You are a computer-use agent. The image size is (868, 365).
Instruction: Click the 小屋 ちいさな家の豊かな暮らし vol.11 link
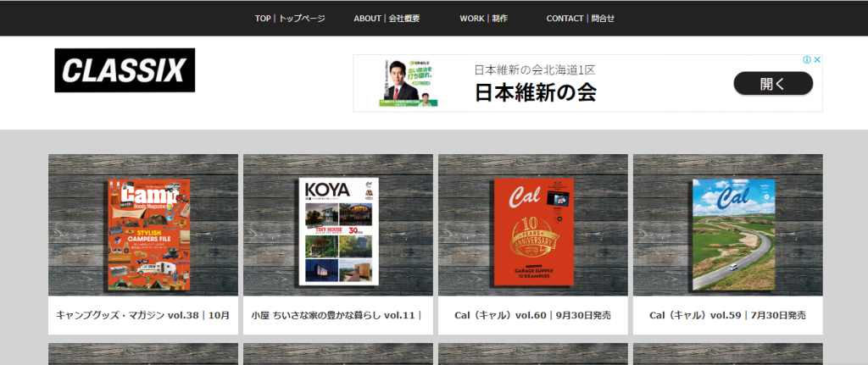[337, 315]
